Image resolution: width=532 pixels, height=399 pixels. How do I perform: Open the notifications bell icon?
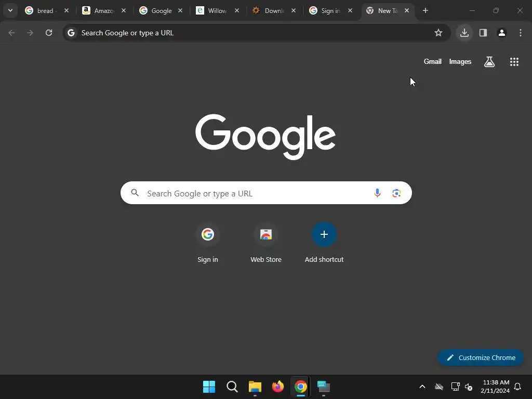518,387
